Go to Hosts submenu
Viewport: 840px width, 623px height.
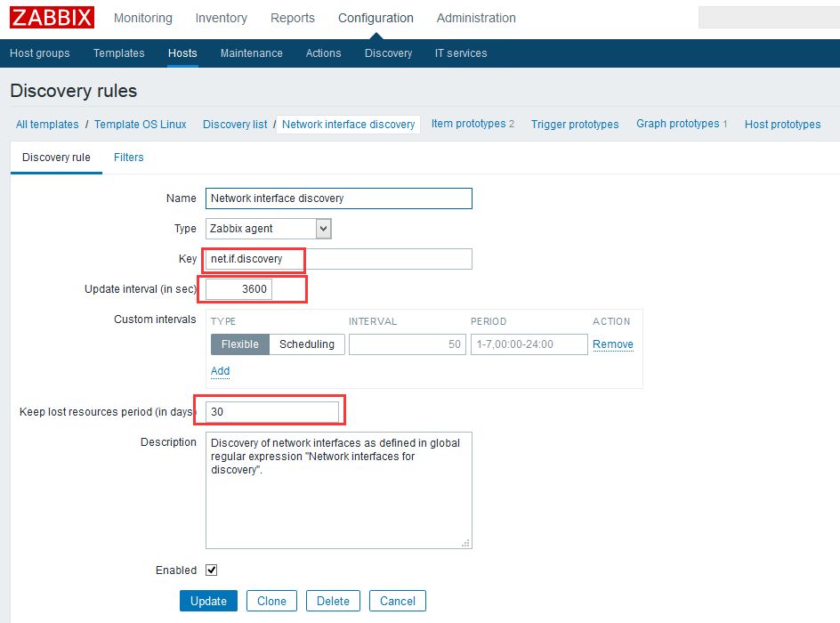click(x=182, y=53)
